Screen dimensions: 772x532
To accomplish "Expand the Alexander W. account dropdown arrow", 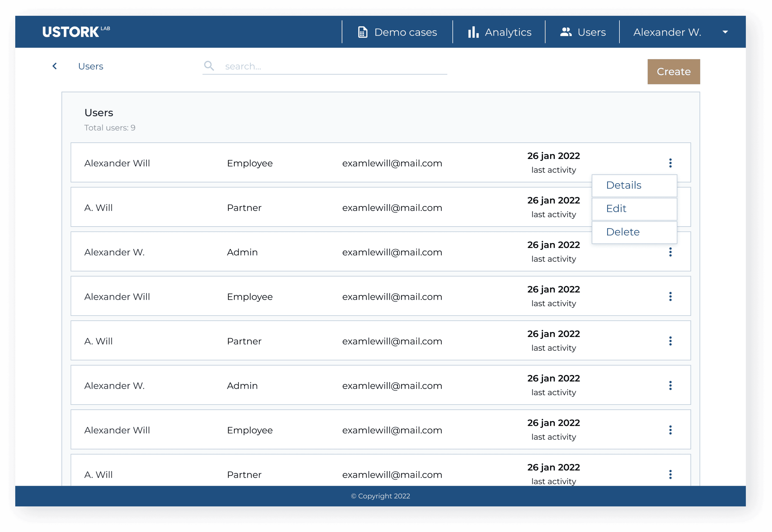I will click(725, 32).
